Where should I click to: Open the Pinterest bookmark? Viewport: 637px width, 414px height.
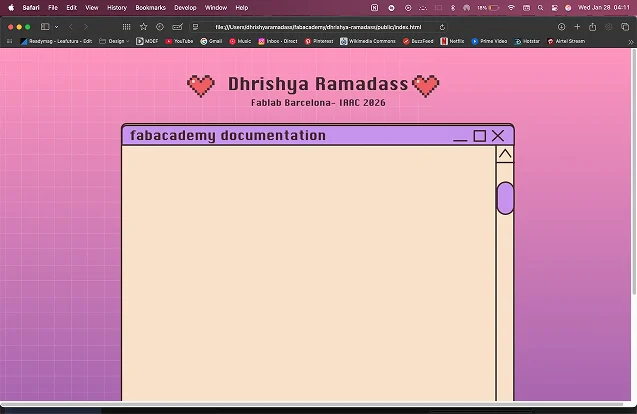click(319, 41)
